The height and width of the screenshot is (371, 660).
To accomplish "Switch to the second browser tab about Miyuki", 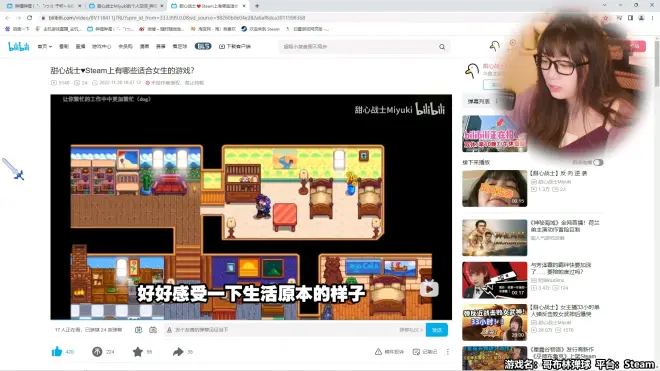I will (x=125, y=6).
